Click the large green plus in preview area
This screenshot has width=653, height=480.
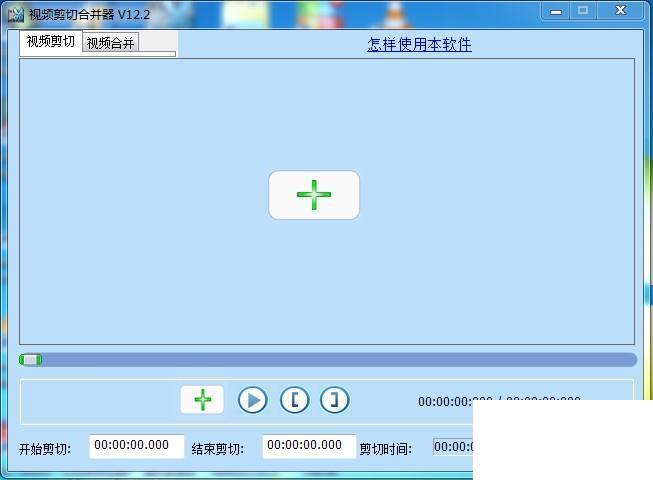pos(314,195)
